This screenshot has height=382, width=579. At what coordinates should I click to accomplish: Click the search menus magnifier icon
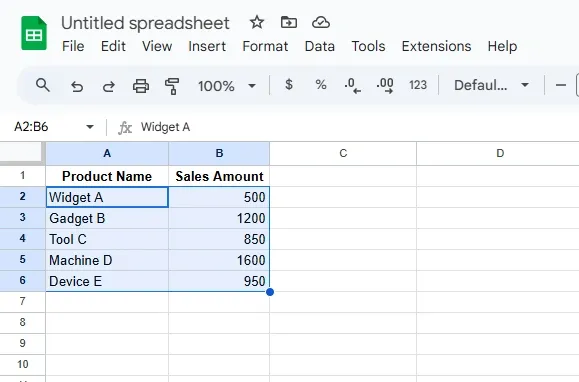[43, 85]
